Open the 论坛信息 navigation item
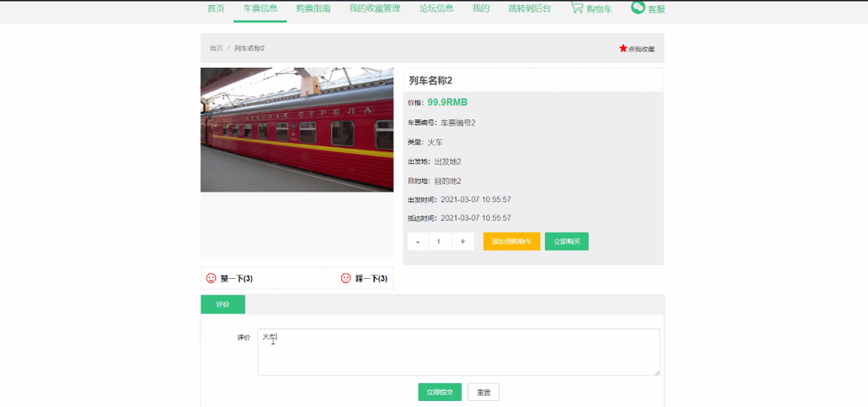Viewport: 868px width, 407px height. point(436,8)
